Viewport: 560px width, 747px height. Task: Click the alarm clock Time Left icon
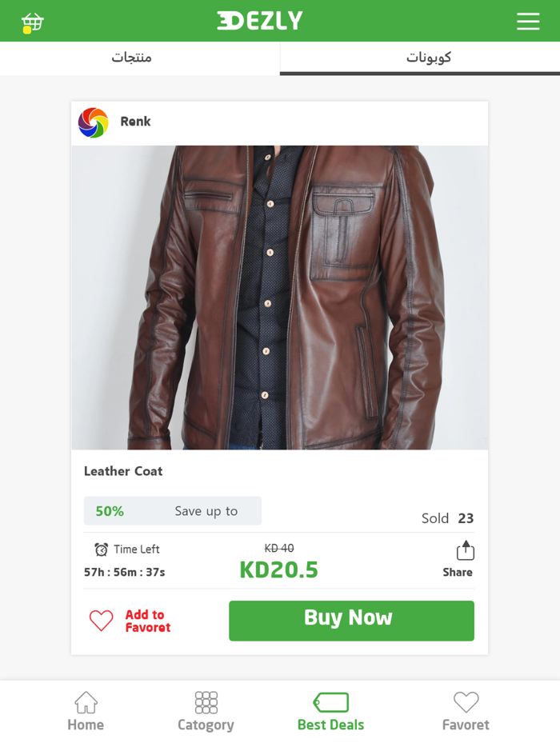102,549
